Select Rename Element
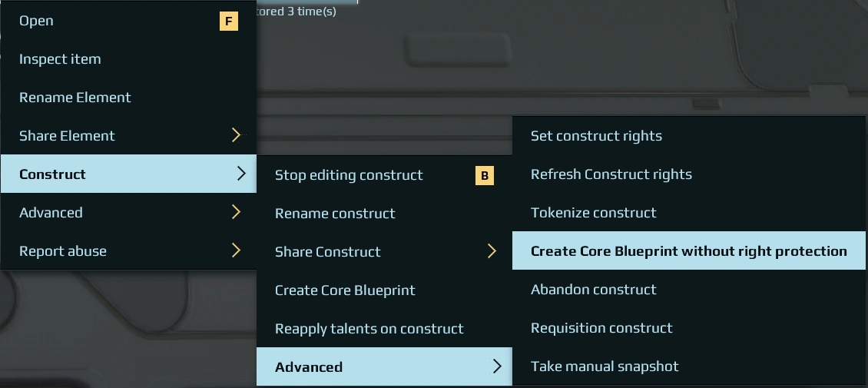Image resolution: width=868 pixels, height=388 pixels. [75, 98]
